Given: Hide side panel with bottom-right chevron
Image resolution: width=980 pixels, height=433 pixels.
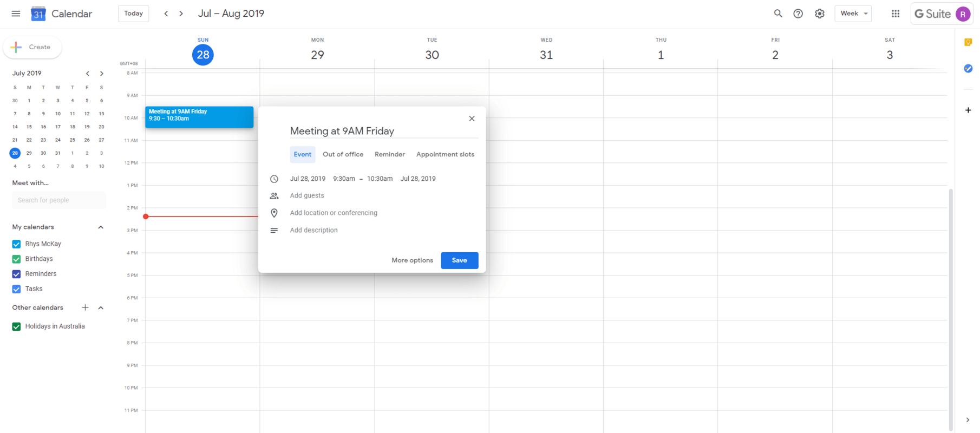Looking at the screenshot, I should [x=968, y=420].
